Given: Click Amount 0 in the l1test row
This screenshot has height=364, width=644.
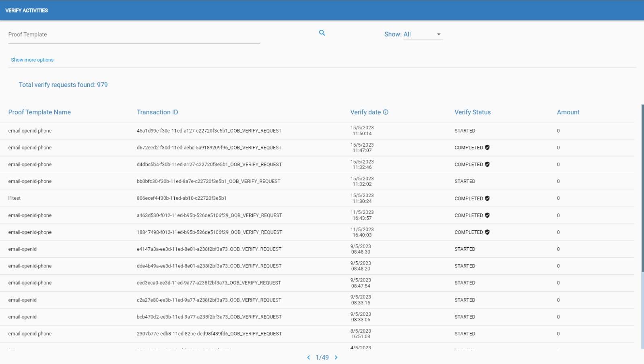Looking at the screenshot, I should 558,199.
